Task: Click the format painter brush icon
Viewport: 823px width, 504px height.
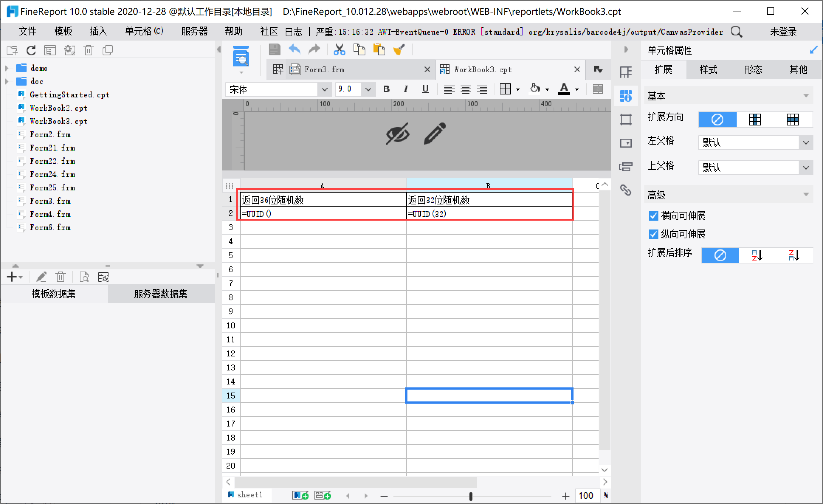Action: coord(399,49)
